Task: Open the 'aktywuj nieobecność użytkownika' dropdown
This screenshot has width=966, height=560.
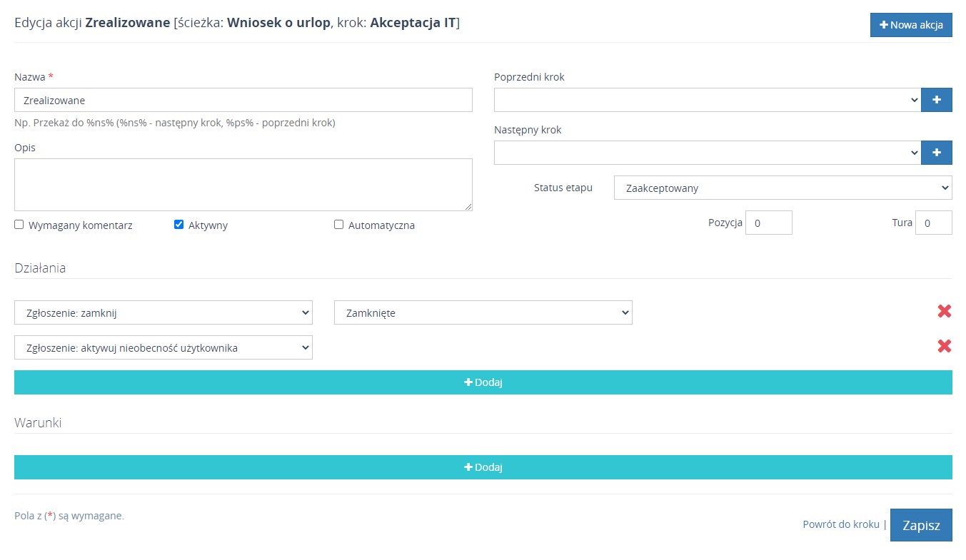Action: (x=163, y=347)
